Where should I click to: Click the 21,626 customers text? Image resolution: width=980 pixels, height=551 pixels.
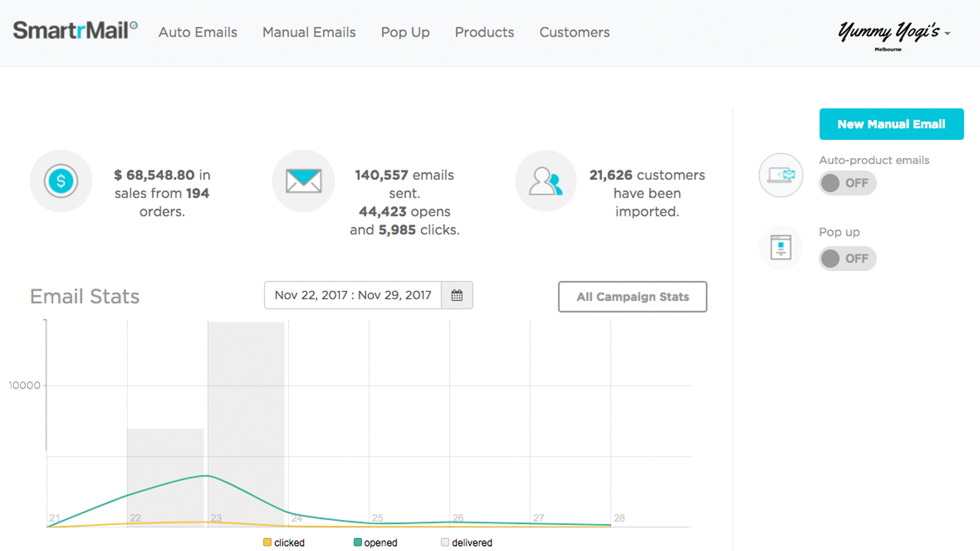(647, 193)
